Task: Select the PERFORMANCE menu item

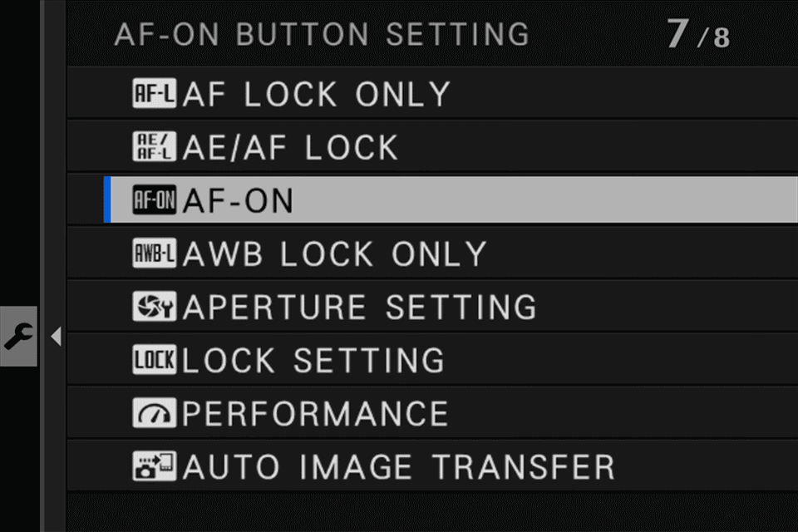Action: (315, 414)
